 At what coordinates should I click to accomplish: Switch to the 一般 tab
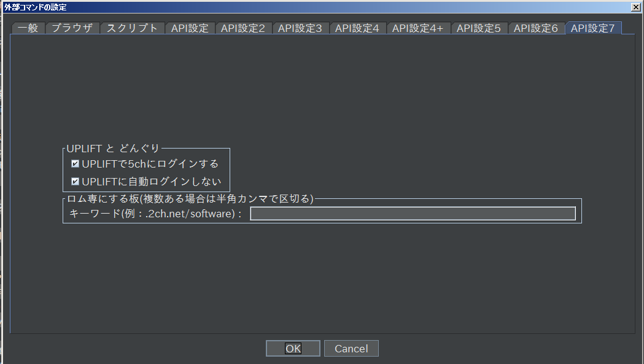pyautogui.click(x=28, y=28)
